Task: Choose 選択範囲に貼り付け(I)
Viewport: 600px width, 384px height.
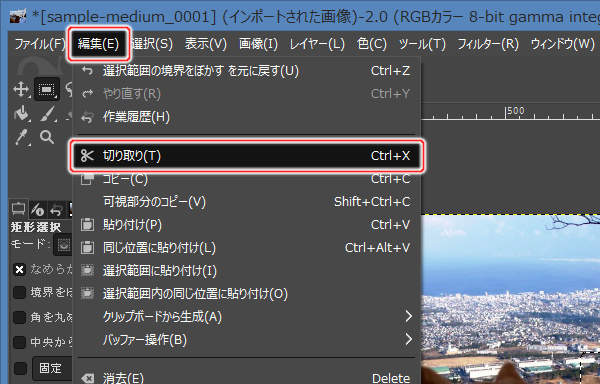Action: coord(247,270)
